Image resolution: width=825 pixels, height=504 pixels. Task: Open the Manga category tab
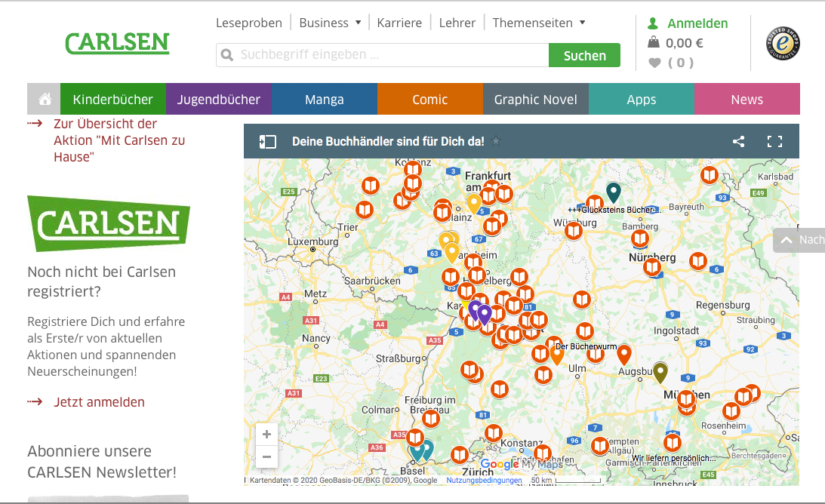point(324,100)
